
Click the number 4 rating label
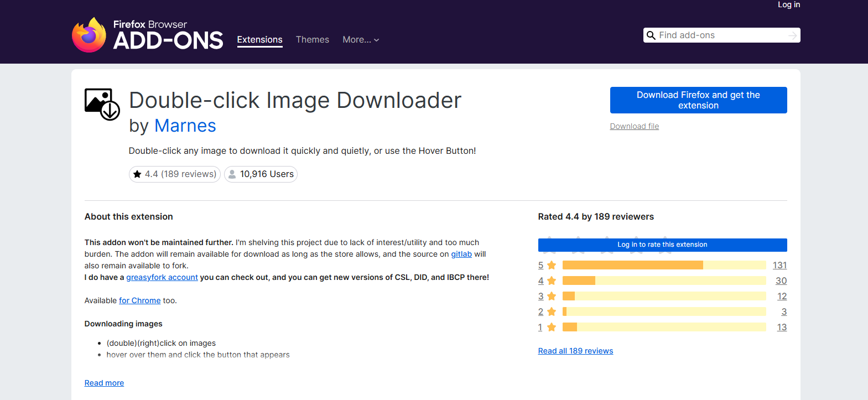tap(541, 281)
